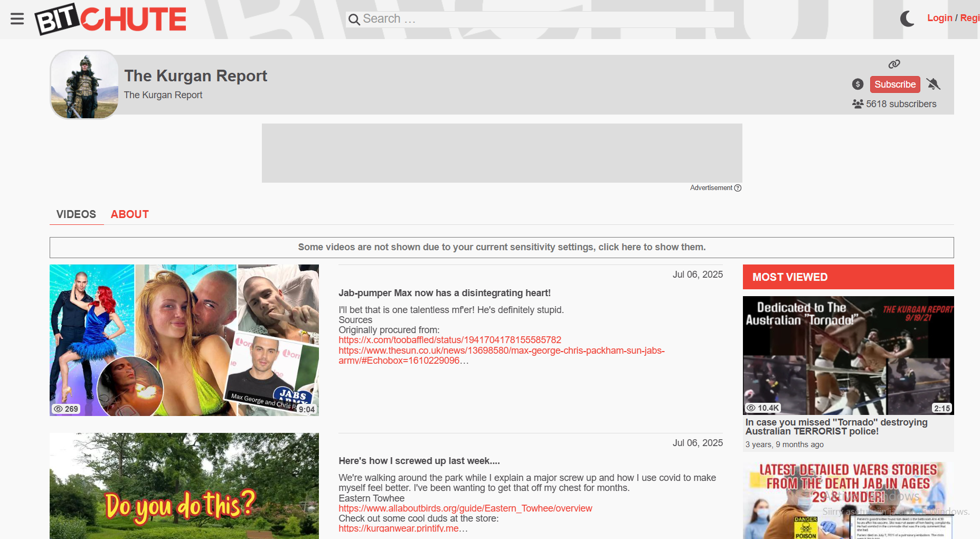Focus the Search input field
Image resolution: width=980 pixels, height=539 pixels.
coord(540,20)
